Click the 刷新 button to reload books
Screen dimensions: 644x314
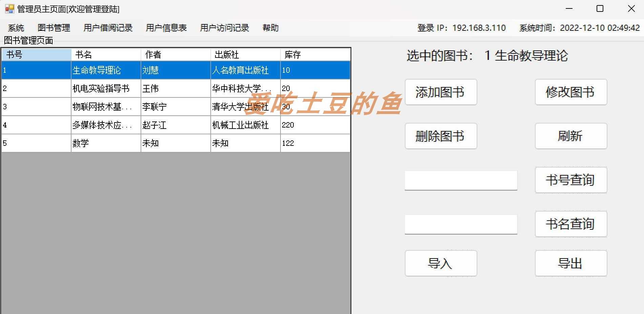tap(571, 136)
